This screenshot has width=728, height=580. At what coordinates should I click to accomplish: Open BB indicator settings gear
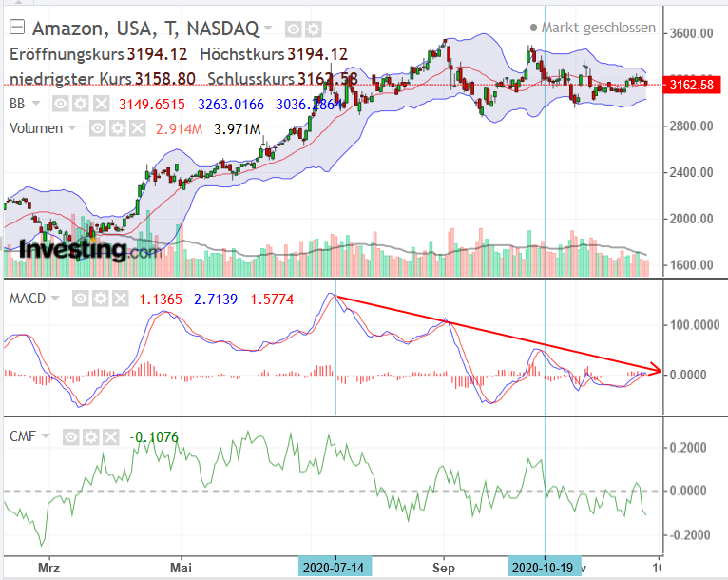pos(81,104)
